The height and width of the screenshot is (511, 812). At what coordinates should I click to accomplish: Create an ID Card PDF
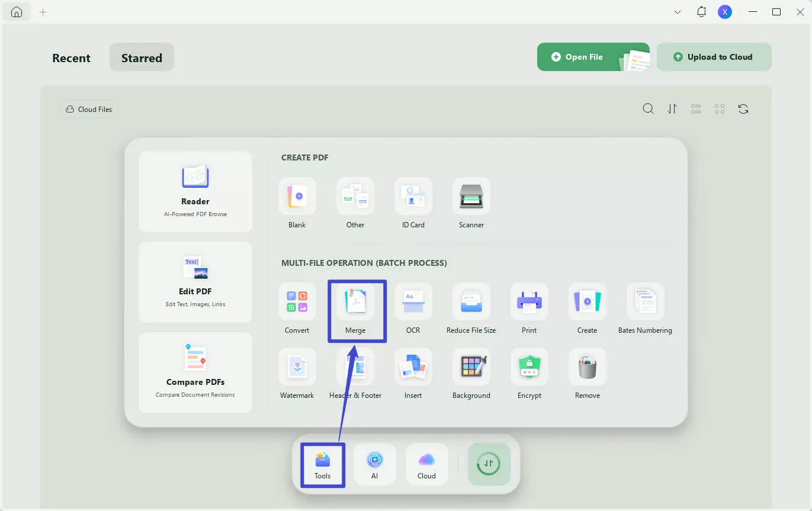(413, 203)
